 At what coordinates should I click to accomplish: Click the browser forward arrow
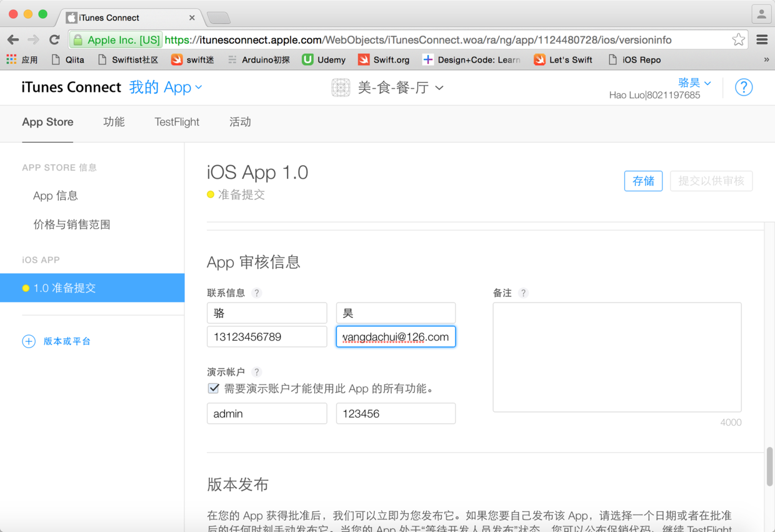(33, 40)
